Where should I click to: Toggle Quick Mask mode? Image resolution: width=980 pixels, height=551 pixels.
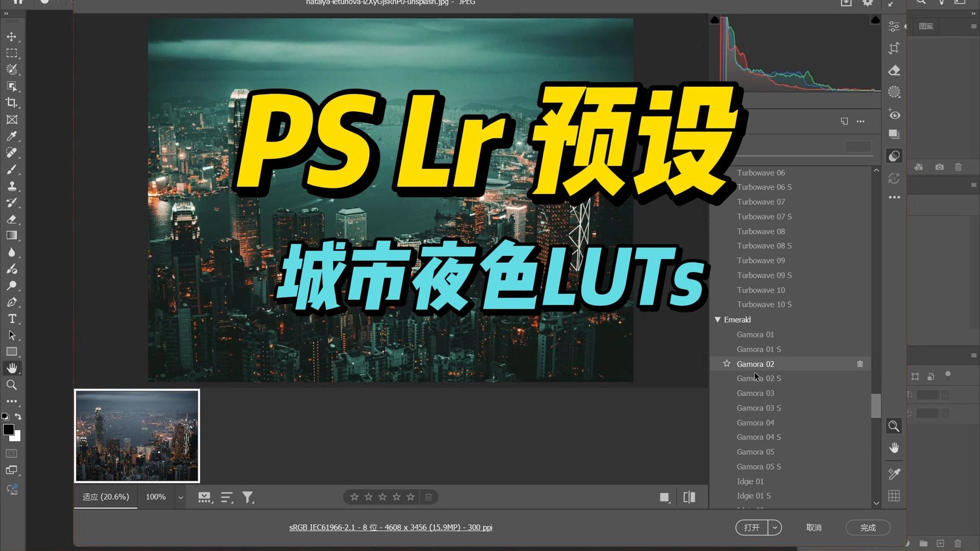(x=11, y=453)
